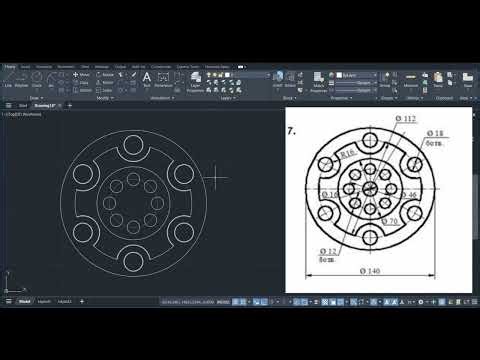Select the Text tool
The image size is (480, 360).
coord(147,79)
